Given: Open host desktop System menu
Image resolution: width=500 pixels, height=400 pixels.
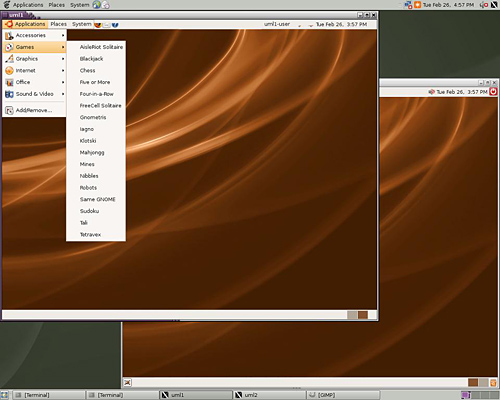Looking at the screenshot, I should (x=80, y=5).
